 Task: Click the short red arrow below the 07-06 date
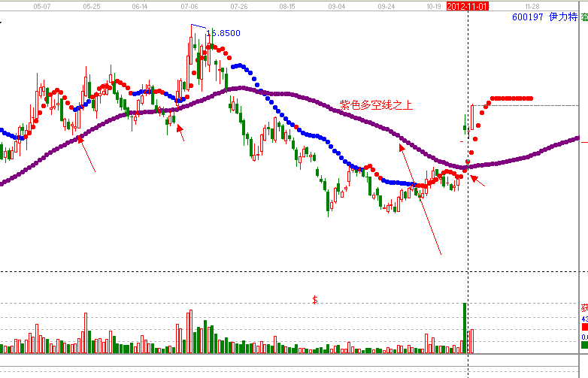point(180,132)
